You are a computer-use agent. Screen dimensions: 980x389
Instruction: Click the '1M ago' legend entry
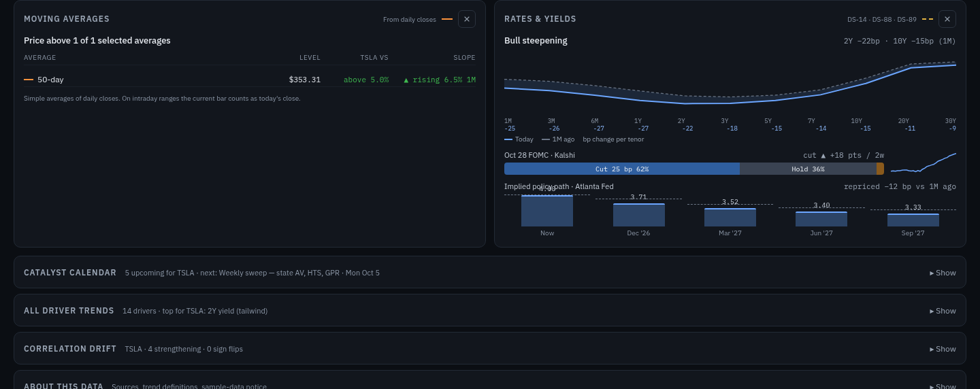click(558, 139)
